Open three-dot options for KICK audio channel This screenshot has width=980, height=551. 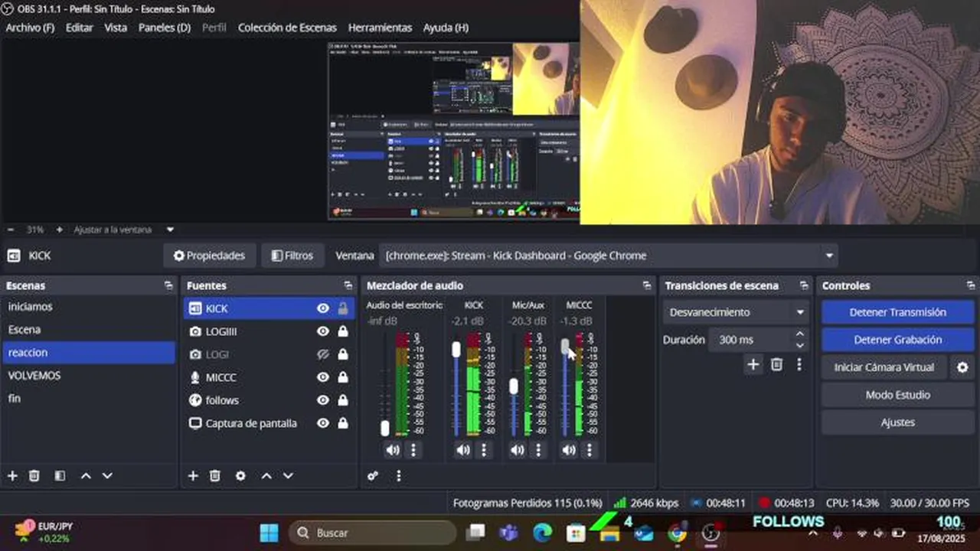[x=484, y=450]
